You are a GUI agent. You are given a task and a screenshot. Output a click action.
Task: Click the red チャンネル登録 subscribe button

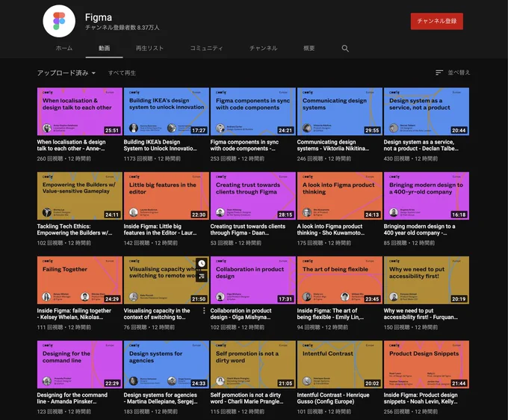click(437, 22)
